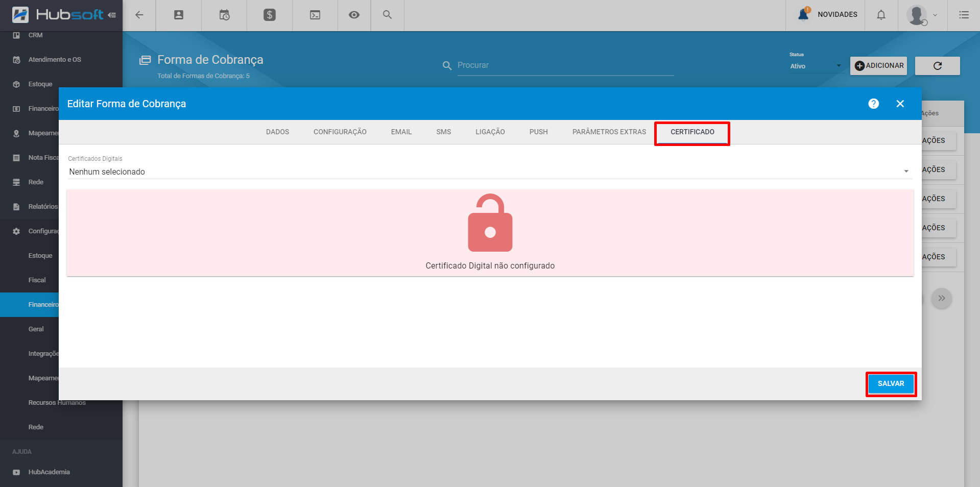The image size is (980, 487).
Task: Open the help question mark in dialog header
Action: tap(873, 104)
